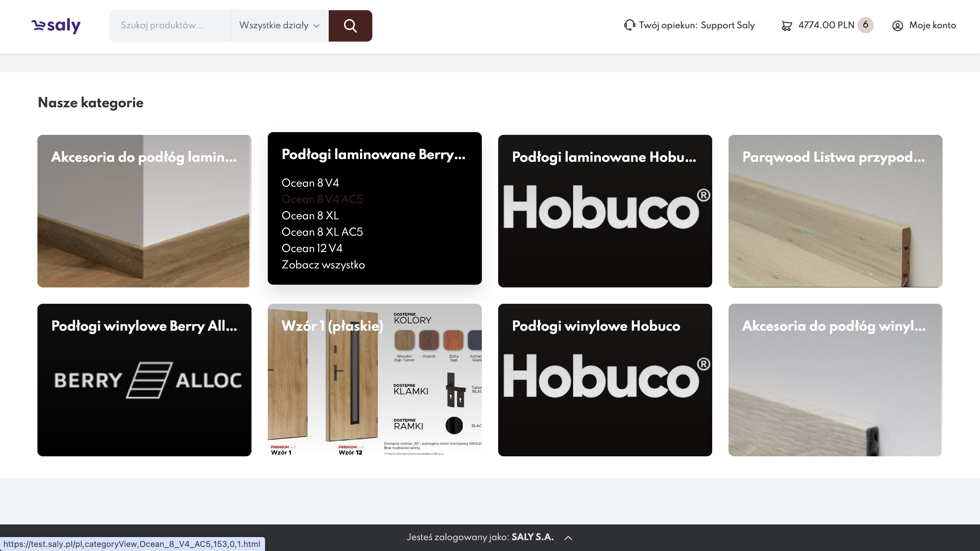Open the Ocean 8 XL AC5 subcategory
Image resolution: width=980 pixels, height=551 pixels.
click(322, 232)
